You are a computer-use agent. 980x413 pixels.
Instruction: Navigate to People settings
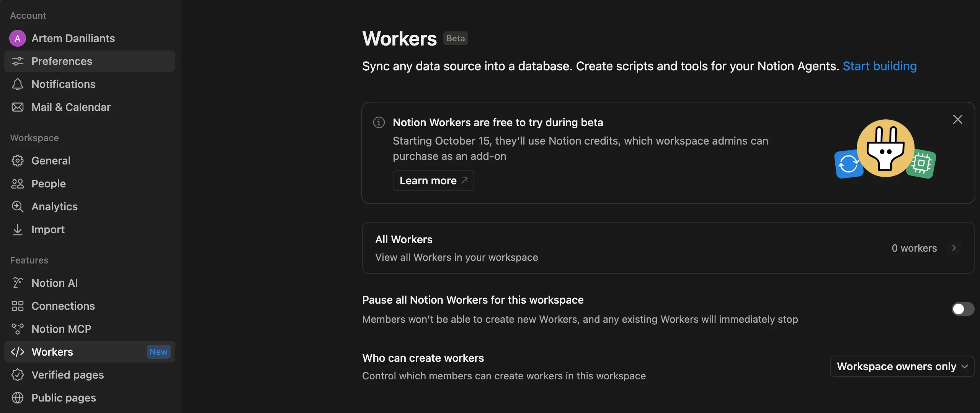click(x=90, y=184)
